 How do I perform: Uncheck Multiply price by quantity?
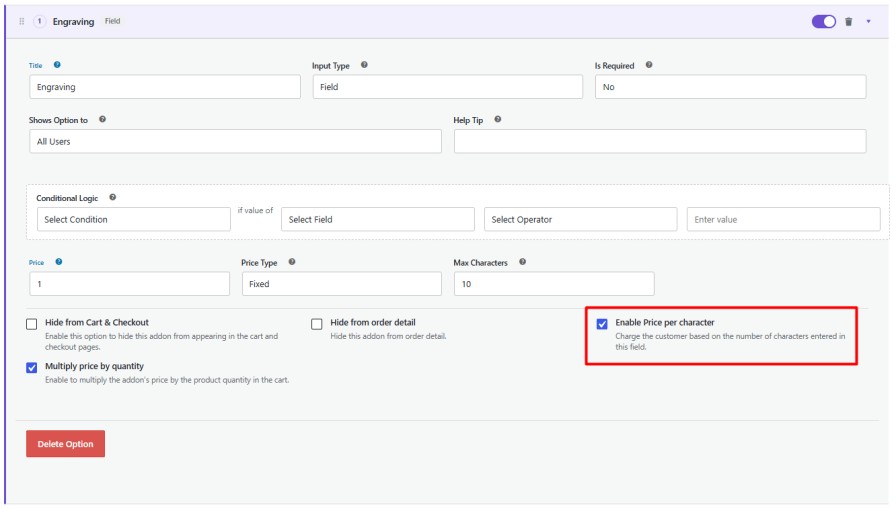pyautogui.click(x=31, y=367)
